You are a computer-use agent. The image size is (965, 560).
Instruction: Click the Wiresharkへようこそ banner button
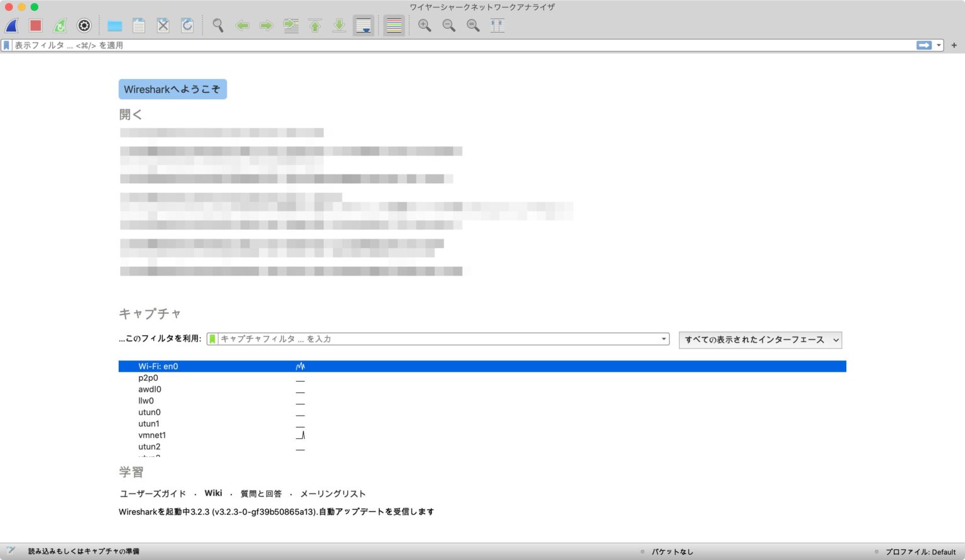(x=173, y=89)
